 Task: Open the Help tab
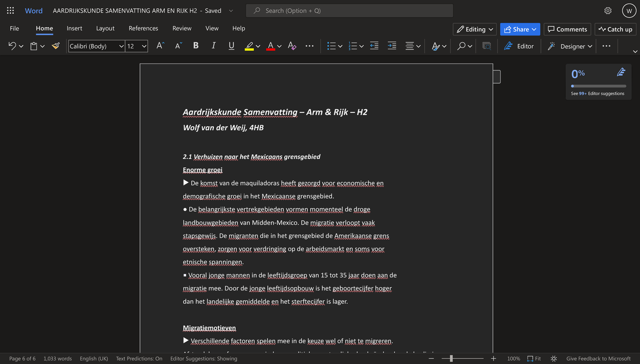(x=239, y=28)
